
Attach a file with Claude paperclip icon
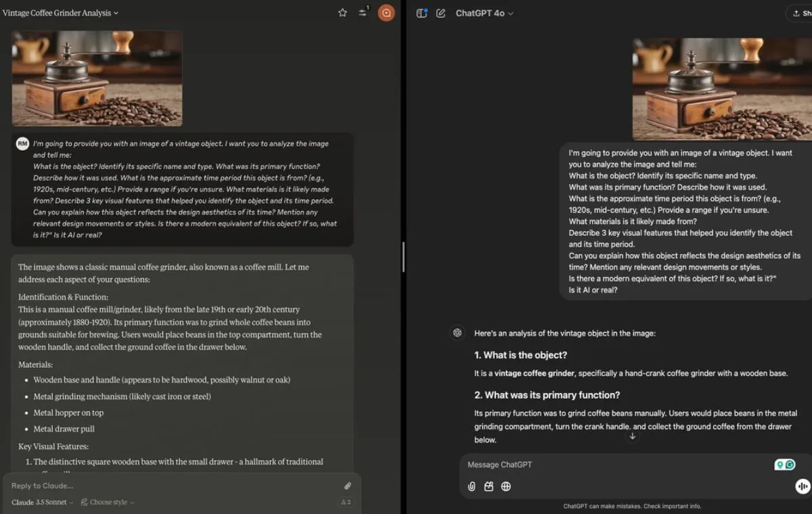pos(347,486)
